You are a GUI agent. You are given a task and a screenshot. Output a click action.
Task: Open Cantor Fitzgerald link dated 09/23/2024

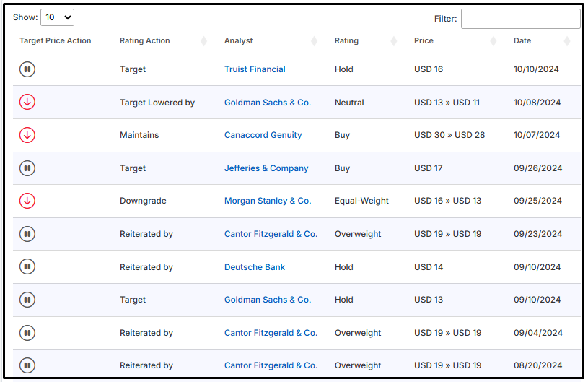tap(271, 234)
